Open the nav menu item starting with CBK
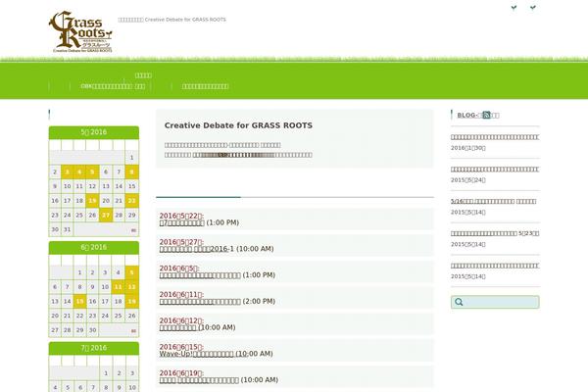Image resolution: width=588 pixels, height=392 pixels. [113, 86]
